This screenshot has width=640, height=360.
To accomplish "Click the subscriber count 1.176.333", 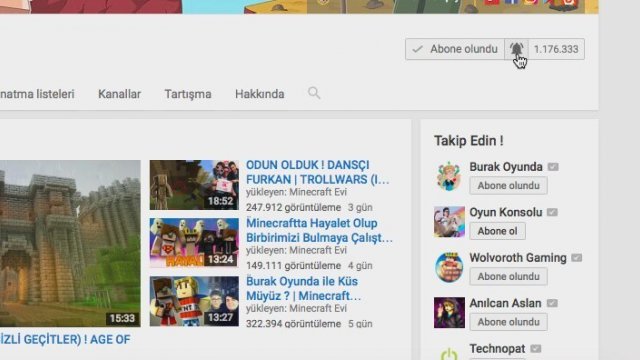I will (556, 49).
